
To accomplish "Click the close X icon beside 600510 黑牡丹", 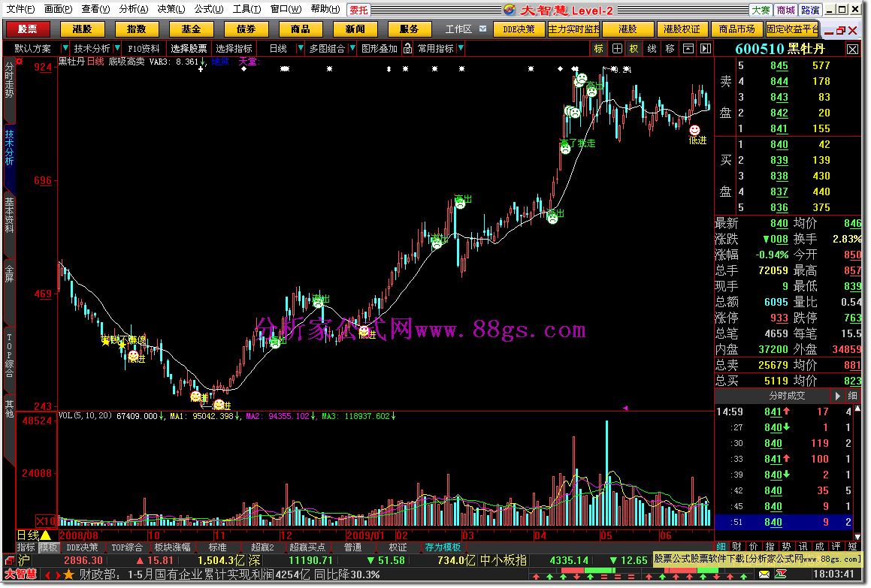I will click(853, 50).
